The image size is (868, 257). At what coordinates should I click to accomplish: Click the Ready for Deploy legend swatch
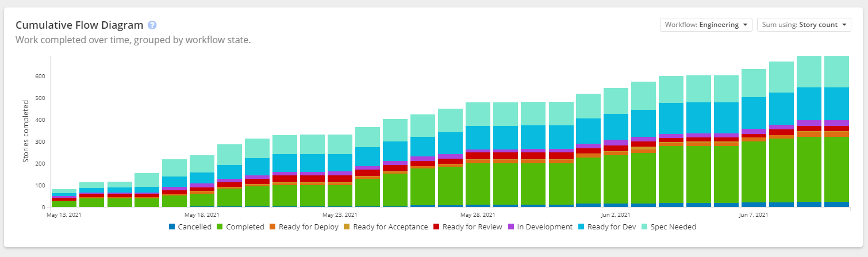click(272, 227)
